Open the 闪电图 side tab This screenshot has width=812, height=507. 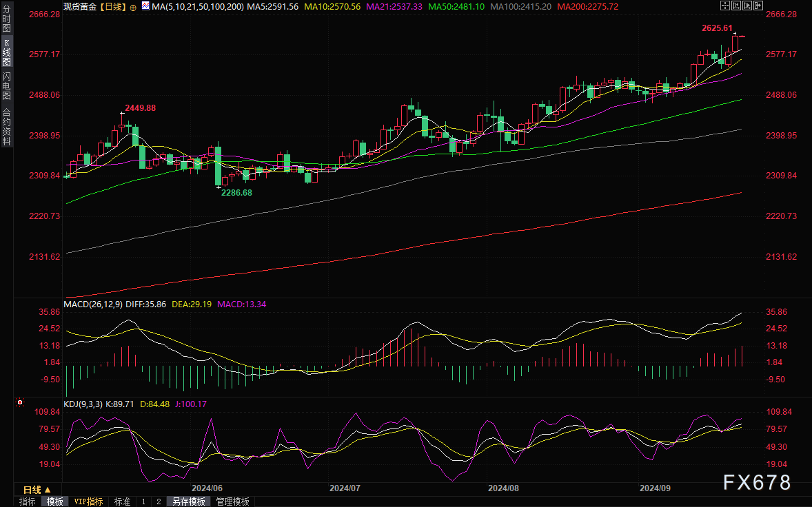point(6,85)
